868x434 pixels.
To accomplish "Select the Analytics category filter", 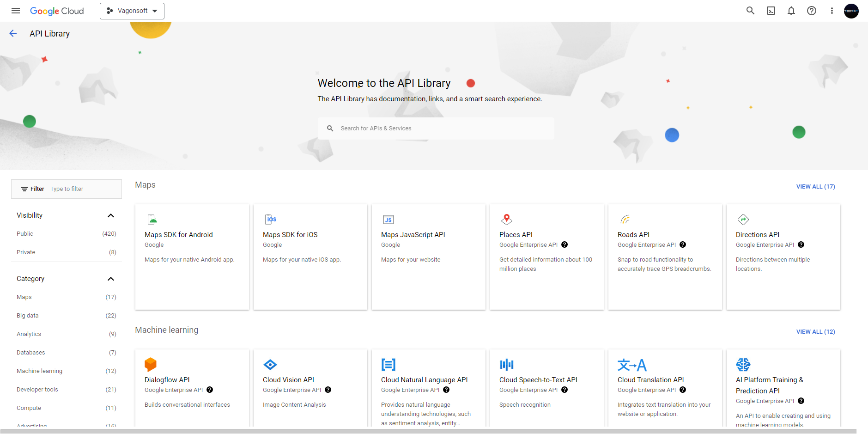I will [67, 334].
